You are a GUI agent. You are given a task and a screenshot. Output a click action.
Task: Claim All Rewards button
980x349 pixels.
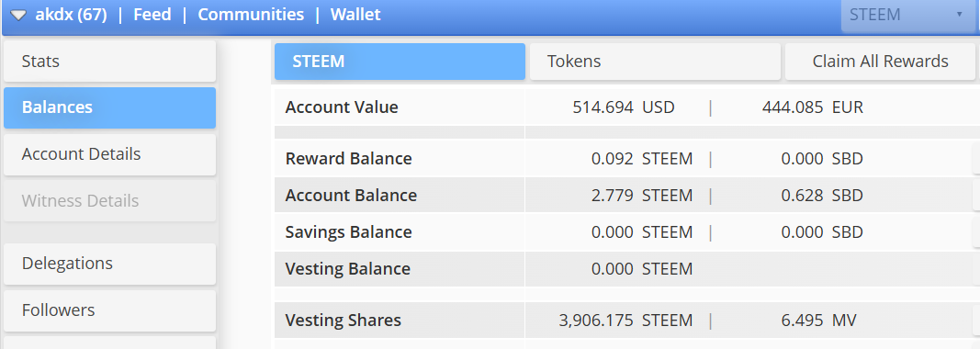(x=880, y=62)
